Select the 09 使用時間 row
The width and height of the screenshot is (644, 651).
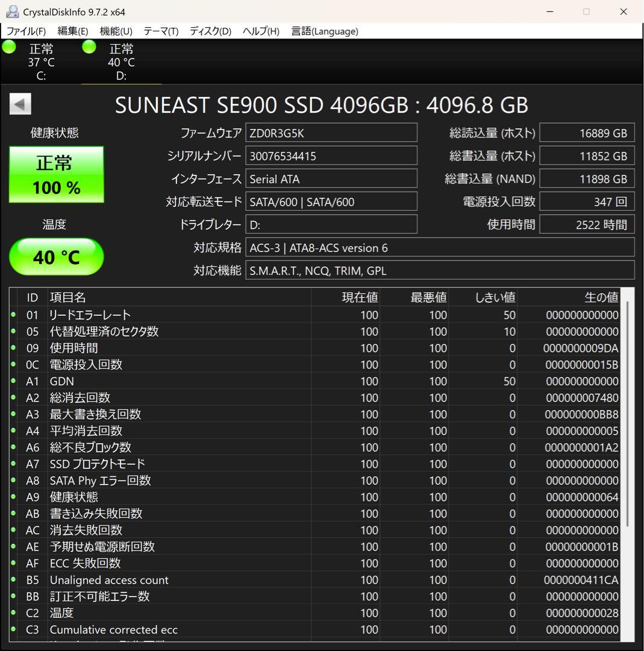point(314,348)
